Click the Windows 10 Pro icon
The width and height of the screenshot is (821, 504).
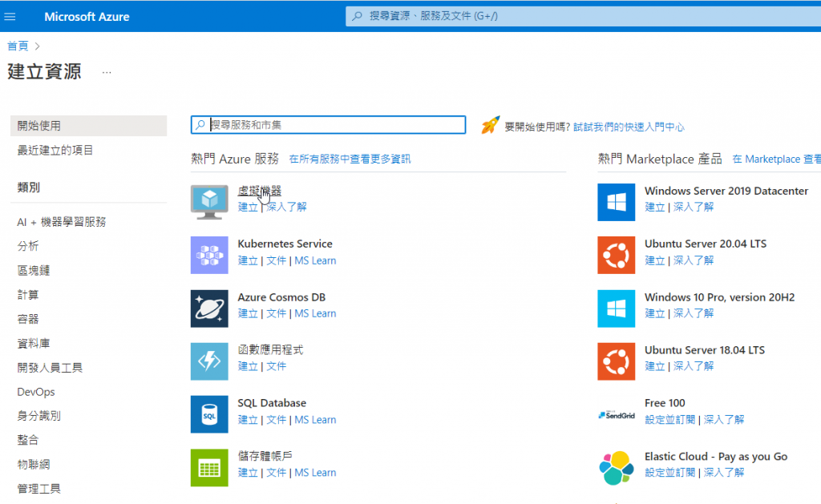[x=617, y=308]
